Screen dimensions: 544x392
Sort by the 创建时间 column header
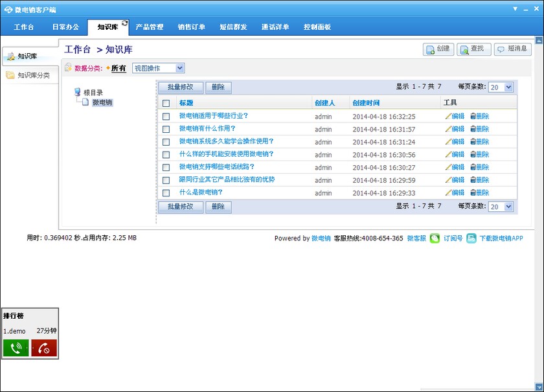[366, 103]
